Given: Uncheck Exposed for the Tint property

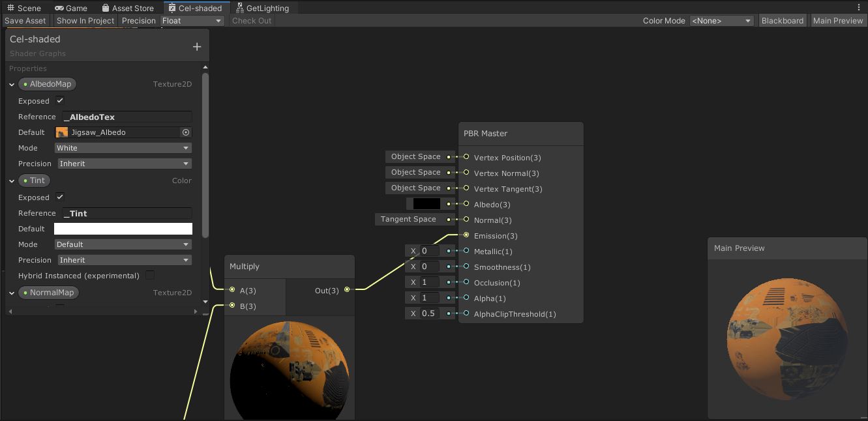Looking at the screenshot, I should pos(59,197).
